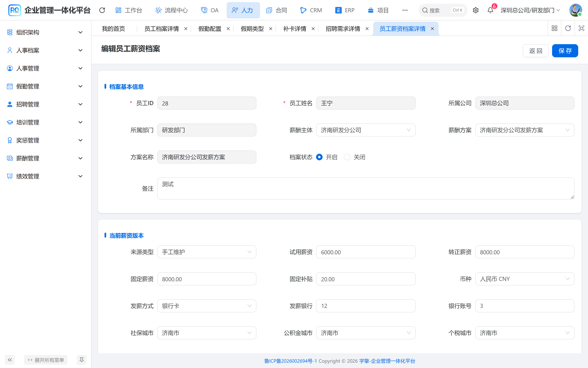Click the 假勤管理 calendar icon

10,86
